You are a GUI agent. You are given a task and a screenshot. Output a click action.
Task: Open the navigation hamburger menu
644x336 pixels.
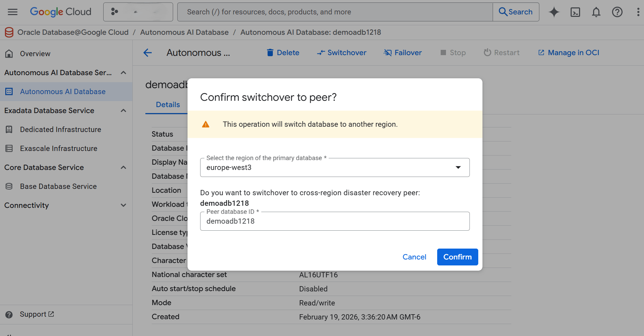pos(12,12)
